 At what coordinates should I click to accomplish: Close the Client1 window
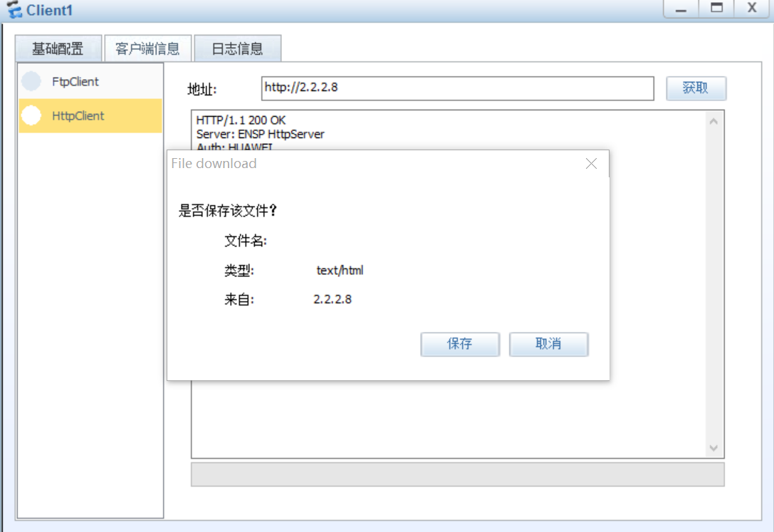[x=752, y=9]
